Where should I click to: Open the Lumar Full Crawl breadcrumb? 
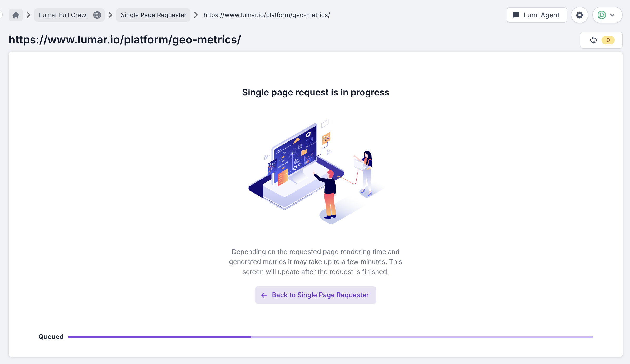[x=63, y=15]
